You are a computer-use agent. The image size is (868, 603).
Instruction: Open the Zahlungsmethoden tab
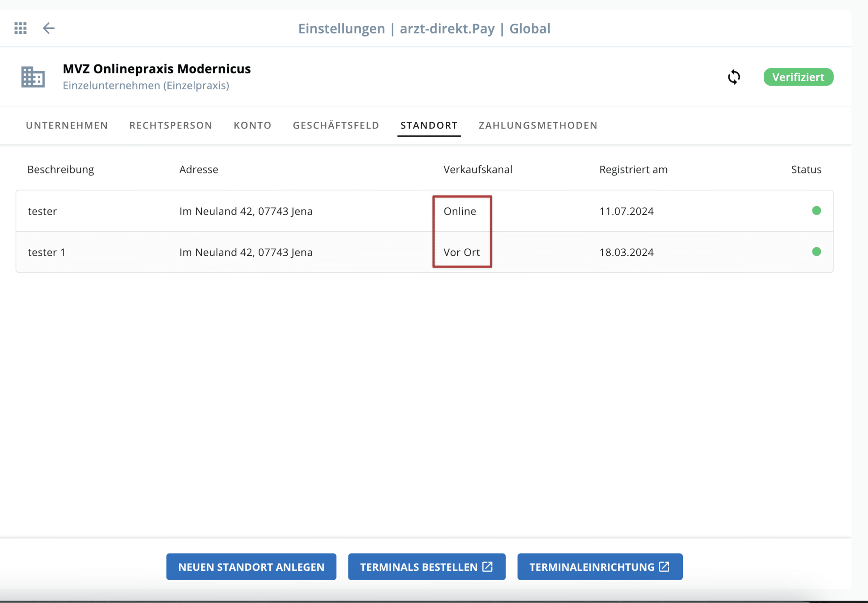tap(538, 126)
